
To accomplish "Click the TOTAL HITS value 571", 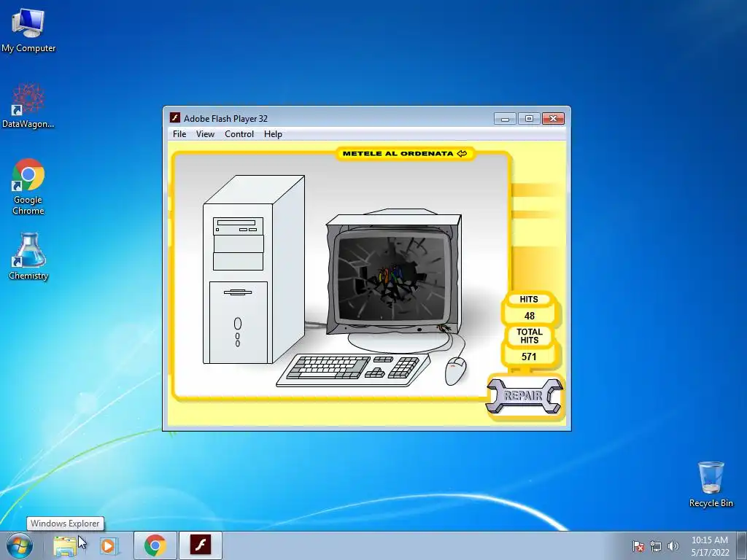I will [x=529, y=357].
